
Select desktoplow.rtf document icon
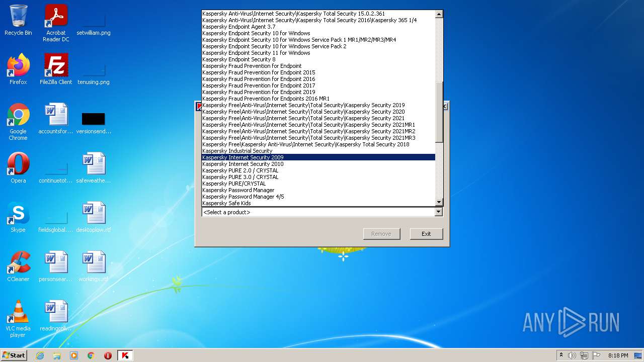94,217
